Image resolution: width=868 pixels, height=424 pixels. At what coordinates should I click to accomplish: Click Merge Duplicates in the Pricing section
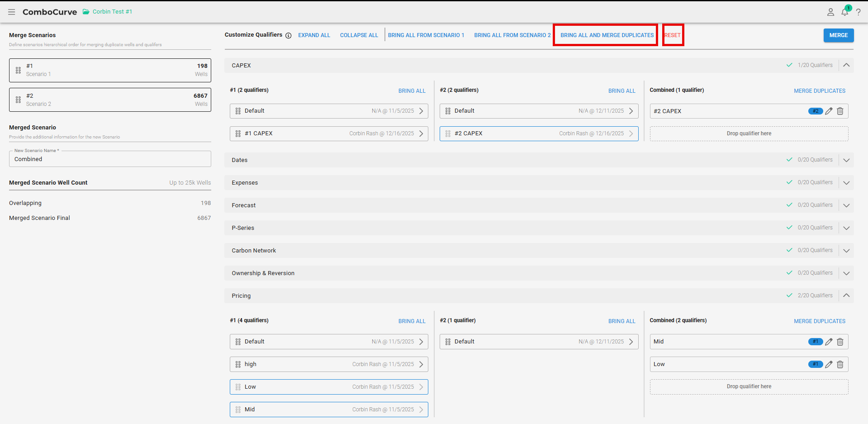pos(819,321)
